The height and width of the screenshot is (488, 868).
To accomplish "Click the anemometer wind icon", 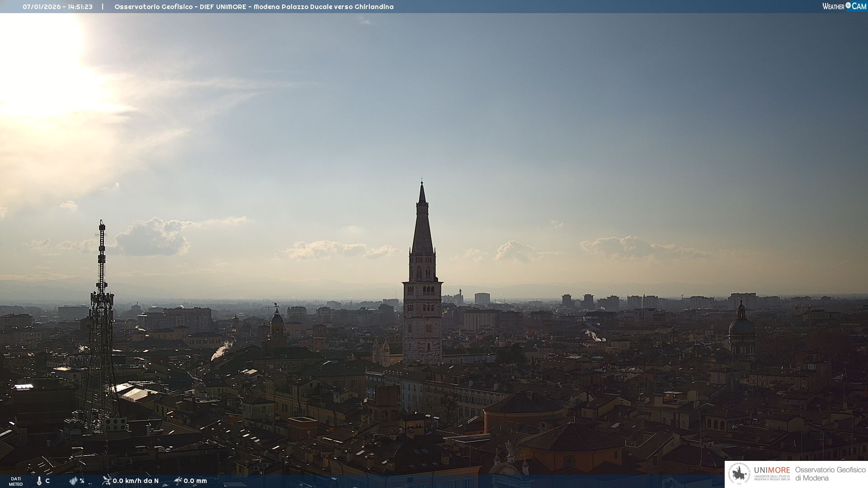I will [107, 481].
